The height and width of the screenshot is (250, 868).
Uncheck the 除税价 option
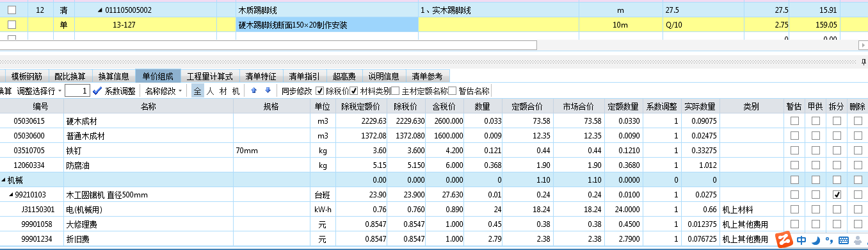(x=321, y=91)
